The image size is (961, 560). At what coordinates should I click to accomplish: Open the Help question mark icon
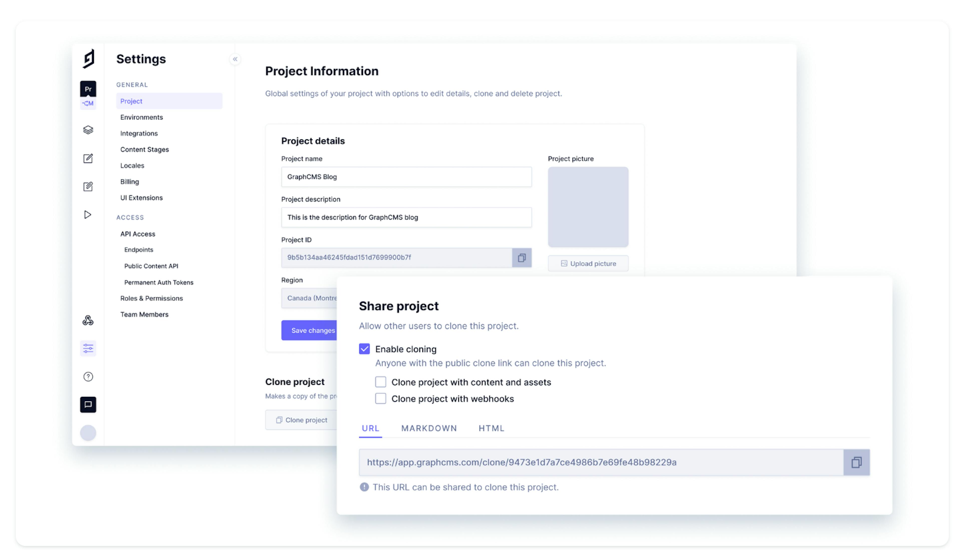(88, 377)
